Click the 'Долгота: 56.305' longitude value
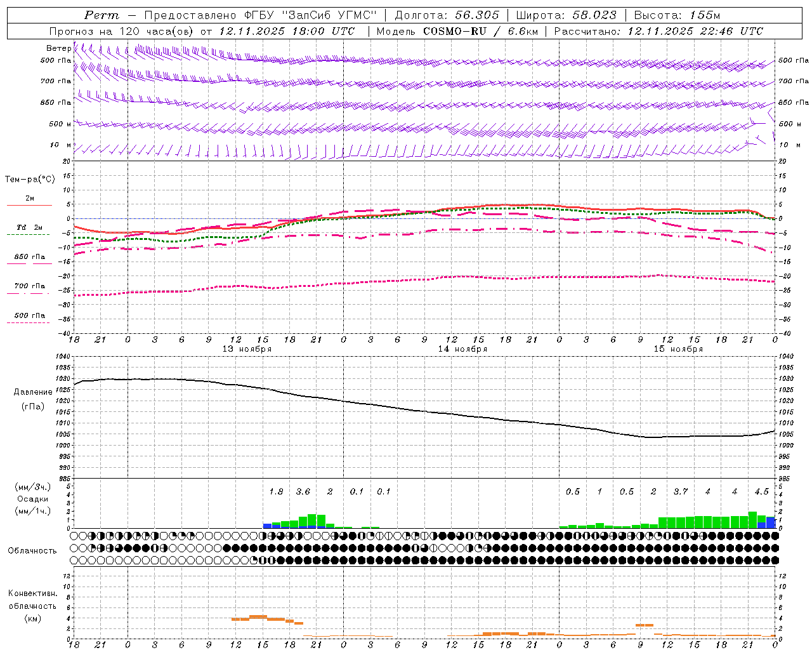 point(447,15)
